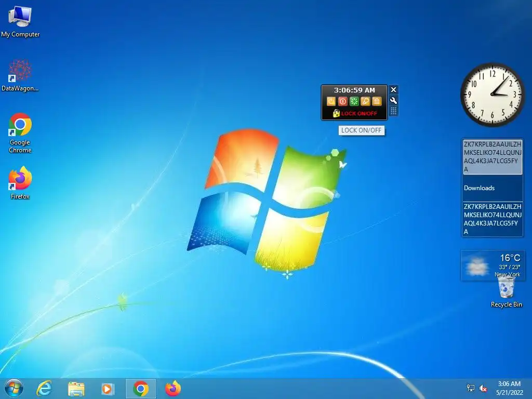The width and height of the screenshot is (532, 399).
Task: Click the orange key log-off icon
Action: tap(365, 101)
